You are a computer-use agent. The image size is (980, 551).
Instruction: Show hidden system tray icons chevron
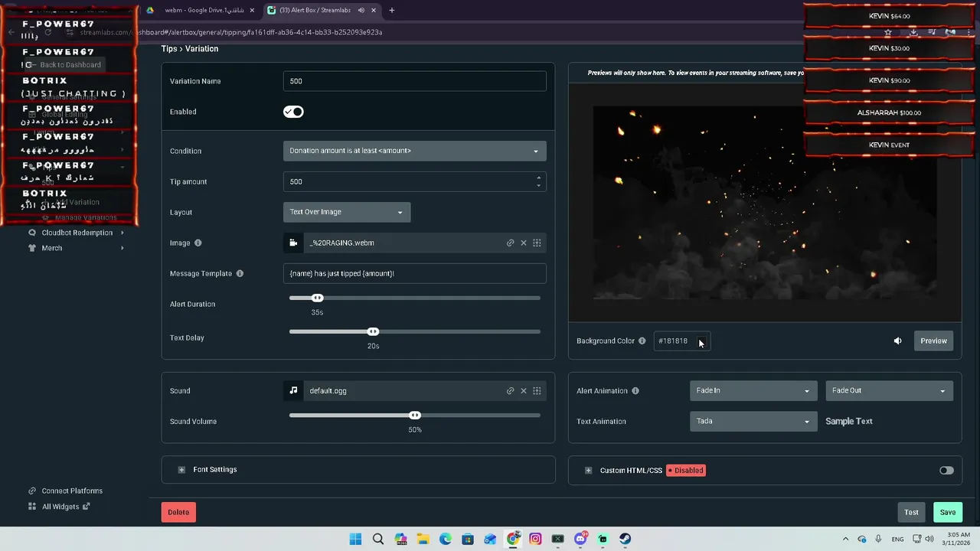click(x=845, y=539)
